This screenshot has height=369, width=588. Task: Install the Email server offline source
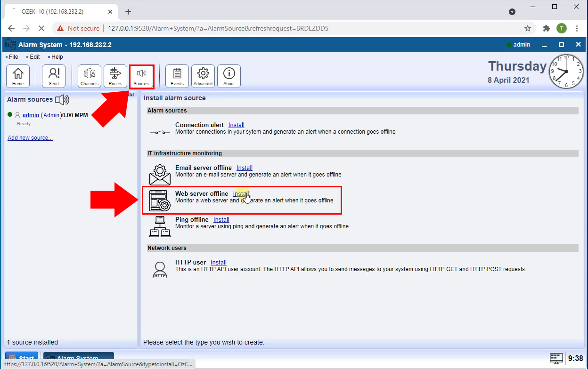245,168
